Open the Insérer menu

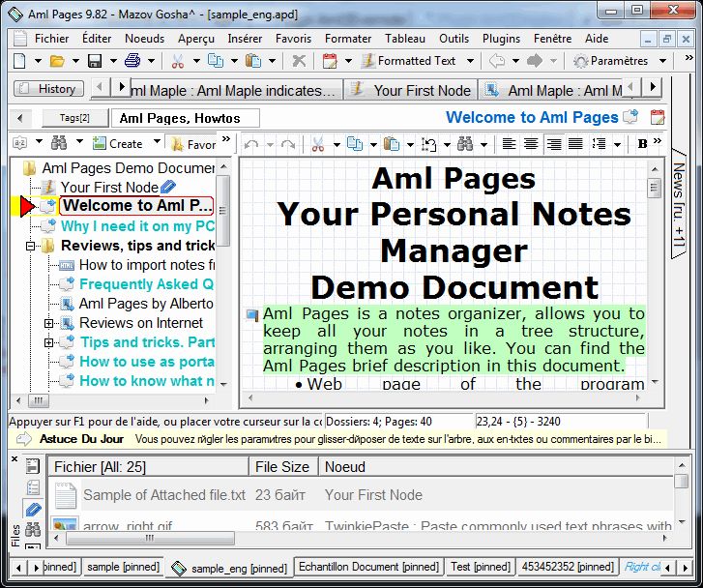[245, 39]
